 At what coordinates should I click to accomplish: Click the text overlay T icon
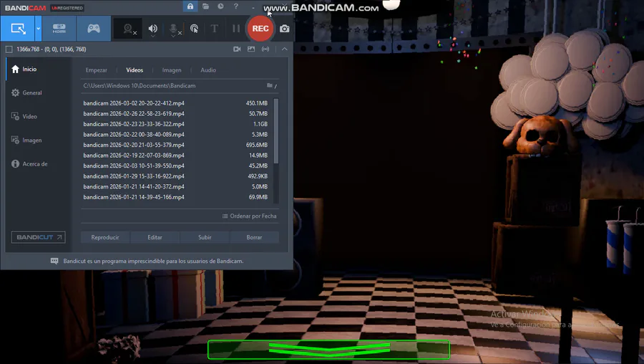pos(215,29)
